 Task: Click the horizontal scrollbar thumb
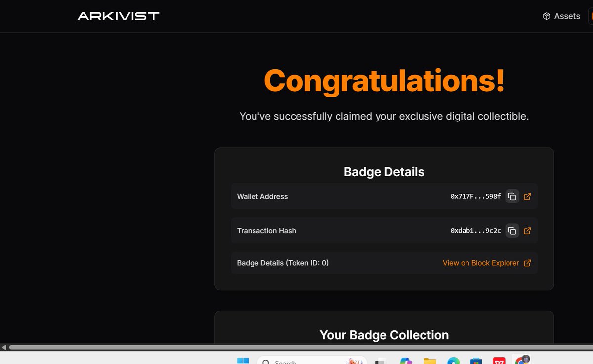300,348
